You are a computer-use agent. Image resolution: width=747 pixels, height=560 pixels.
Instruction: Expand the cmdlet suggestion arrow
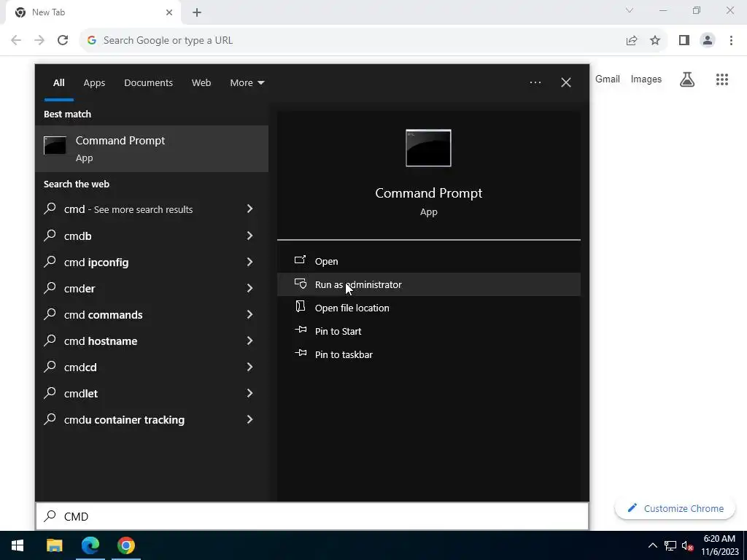[249, 393]
